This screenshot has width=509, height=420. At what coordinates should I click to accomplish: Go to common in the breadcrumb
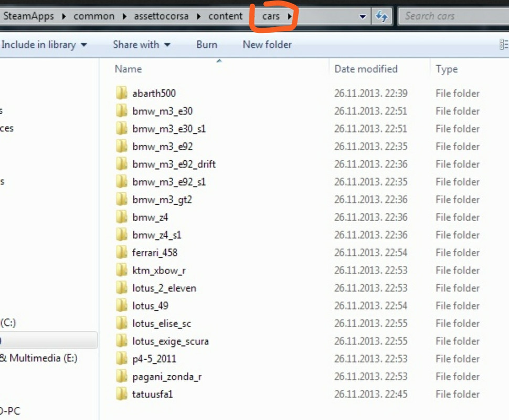94,16
